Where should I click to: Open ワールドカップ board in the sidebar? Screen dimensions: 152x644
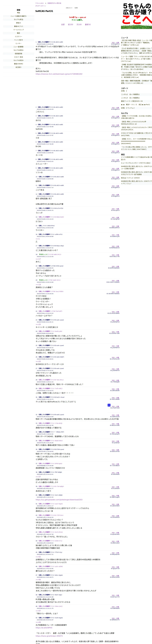18,30
